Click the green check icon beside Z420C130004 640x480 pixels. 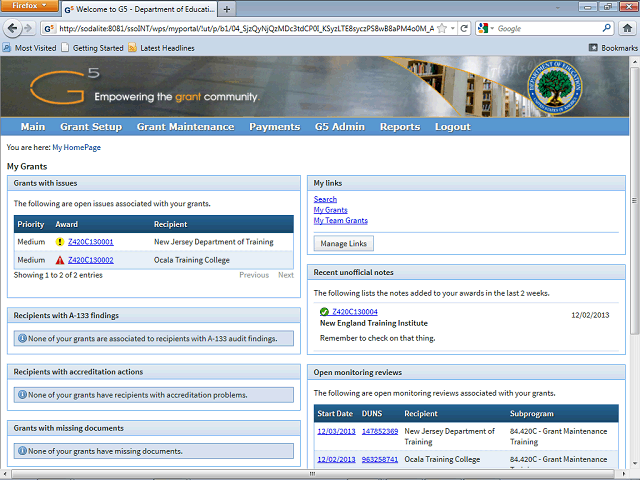(x=325, y=312)
